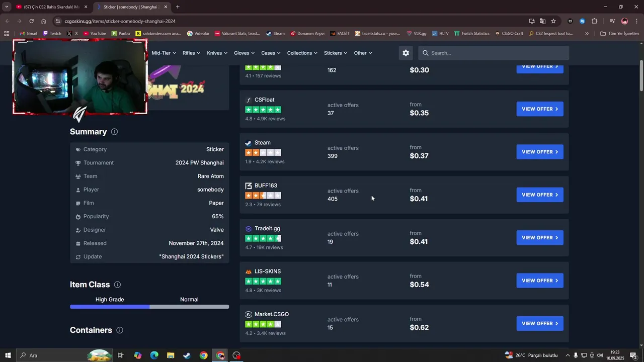Click the Normal item class bar segment
Screen dimensions: 644x362
point(189,307)
